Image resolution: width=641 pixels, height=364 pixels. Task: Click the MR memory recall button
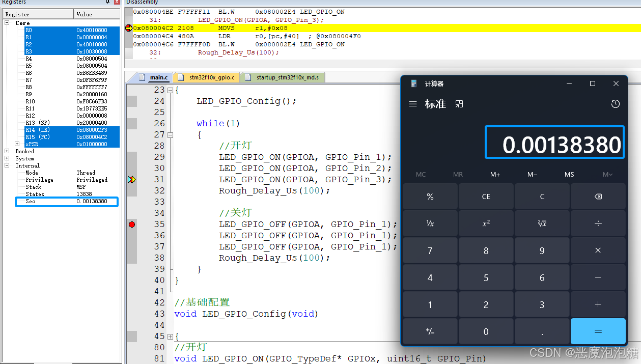pyautogui.click(x=458, y=175)
